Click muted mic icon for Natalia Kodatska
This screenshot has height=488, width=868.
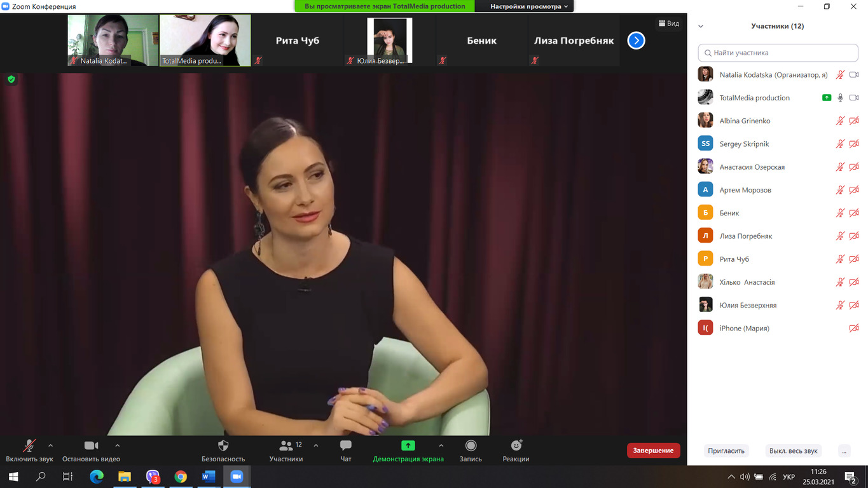840,74
